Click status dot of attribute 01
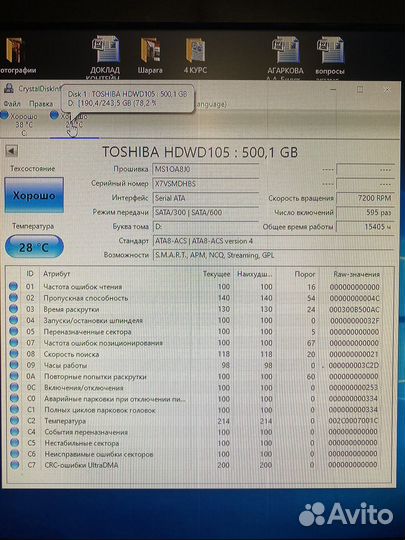405x540 pixels. coord(13,286)
